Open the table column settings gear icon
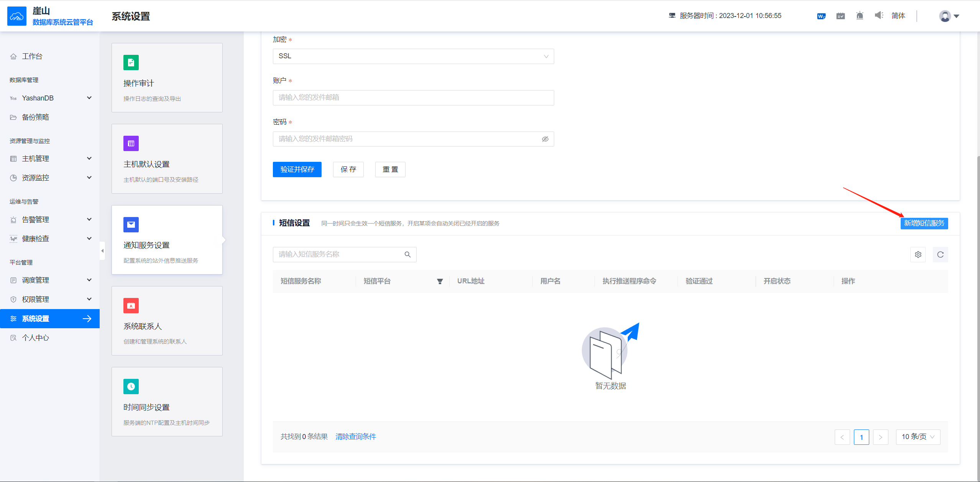This screenshot has height=482, width=980. point(918,255)
